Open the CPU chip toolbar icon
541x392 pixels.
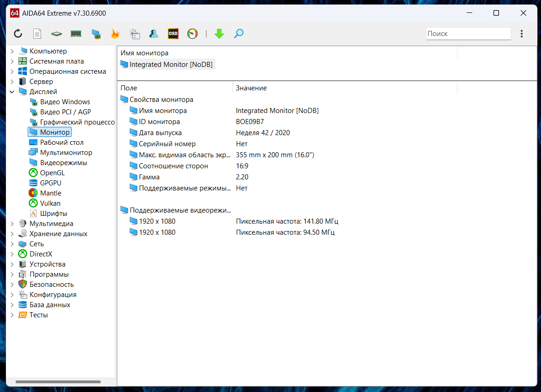click(x=57, y=34)
